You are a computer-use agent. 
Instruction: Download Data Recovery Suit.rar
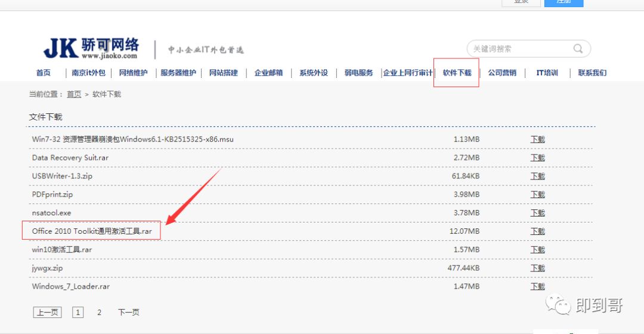(x=537, y=158)
